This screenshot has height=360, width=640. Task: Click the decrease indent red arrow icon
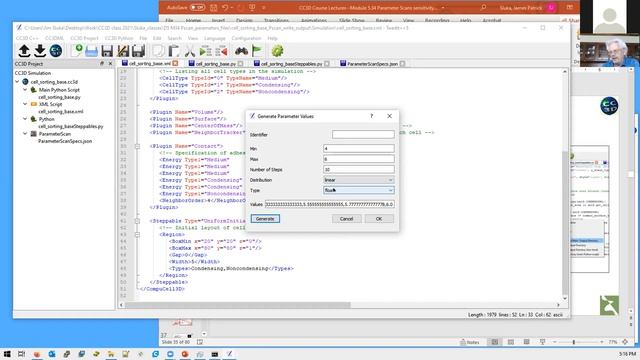(221, 51)
